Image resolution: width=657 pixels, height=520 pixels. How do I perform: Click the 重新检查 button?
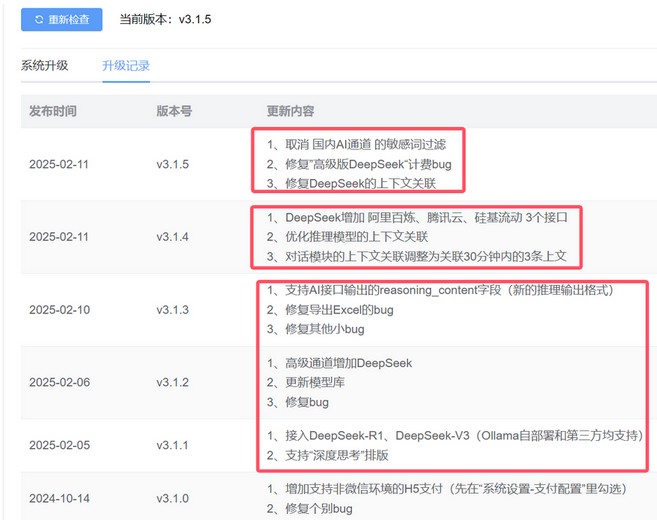(62, 19)
